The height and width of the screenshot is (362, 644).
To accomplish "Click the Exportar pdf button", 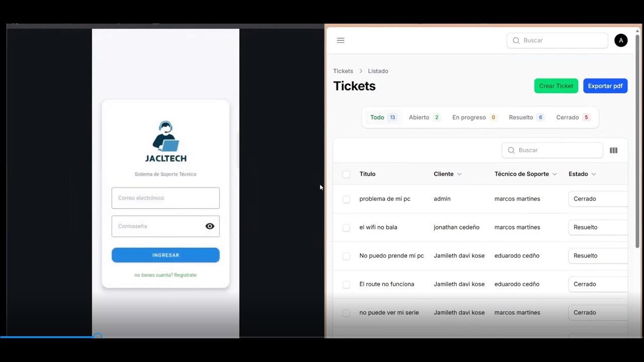I will pos(605,86).
